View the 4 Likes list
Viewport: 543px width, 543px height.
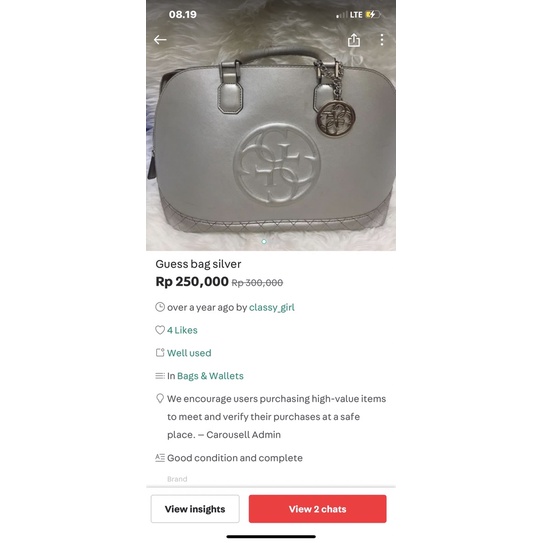coord(182,330)
